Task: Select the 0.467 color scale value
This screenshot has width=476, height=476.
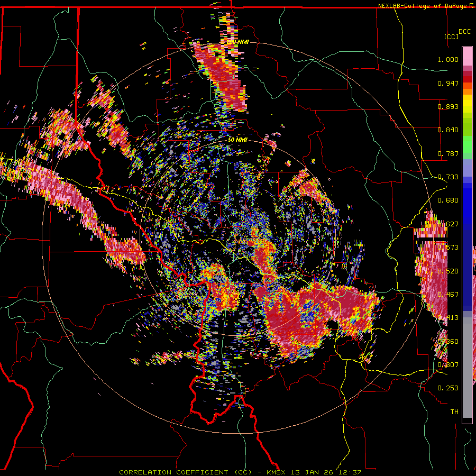Action: [x=448, y=295]
